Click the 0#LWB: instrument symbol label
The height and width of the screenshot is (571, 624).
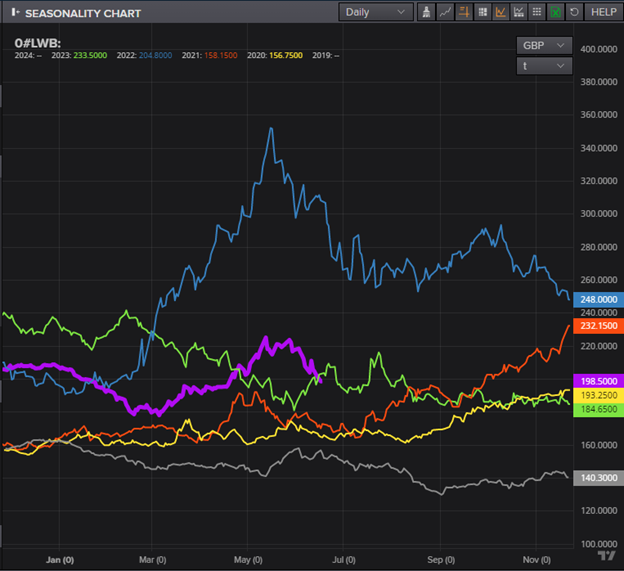38,43
